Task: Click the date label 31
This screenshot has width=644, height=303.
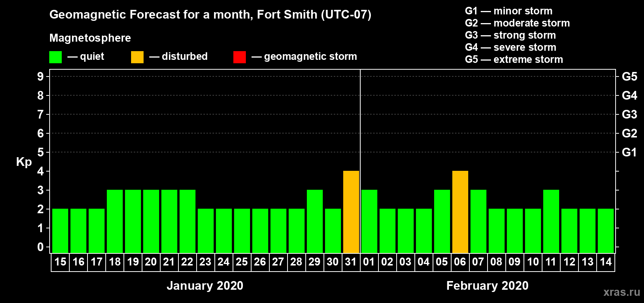Action: click(x=351, y=262)
